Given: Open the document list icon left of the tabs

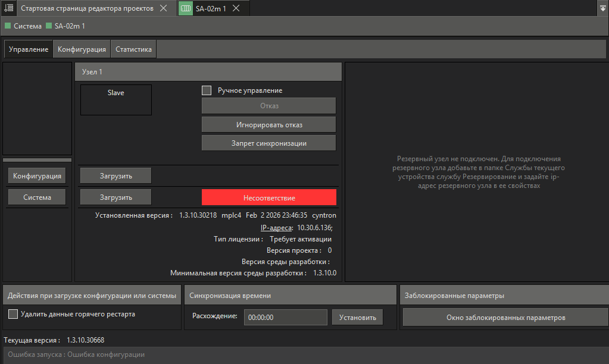Looking at the screenshot, I should pos(8,8).
